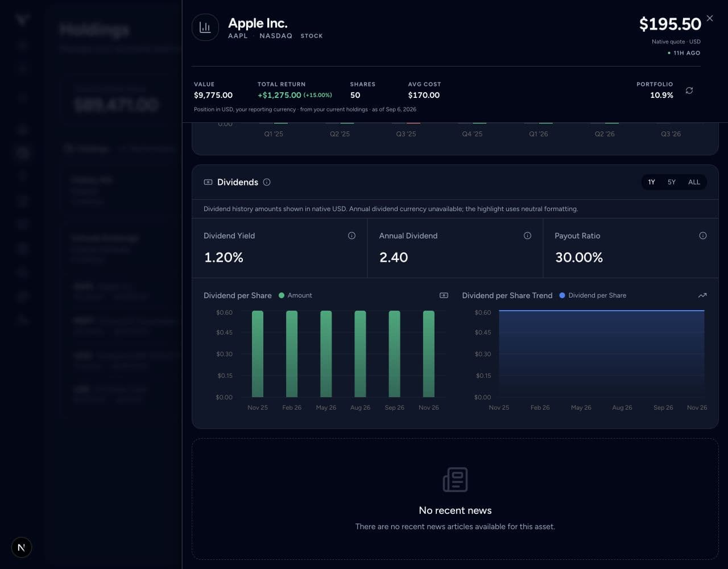728x569 pixels.
Task: Click the newspaper icon above No recent news
Action: [455, 480]
